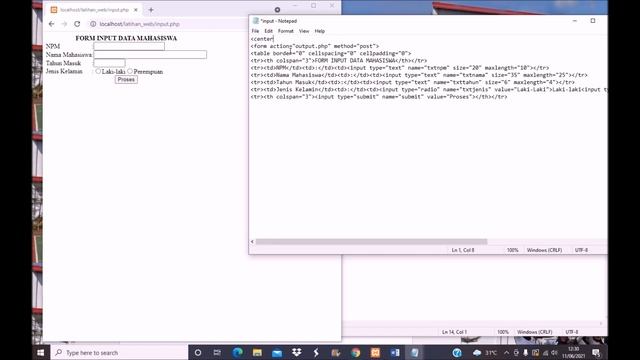Open the Help menu in Notepad
The image size is (640, 360).
click(x=320, y=31)
